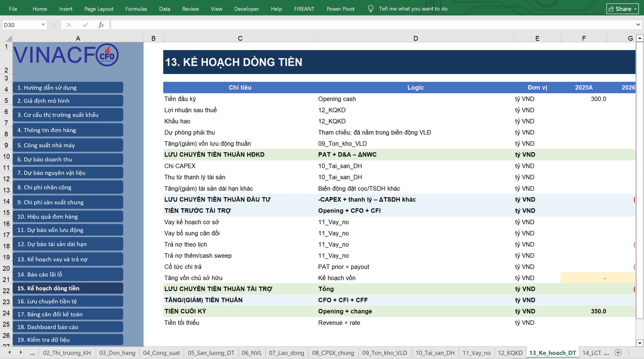
Task: Select column D header
Action: coord(416,38)
